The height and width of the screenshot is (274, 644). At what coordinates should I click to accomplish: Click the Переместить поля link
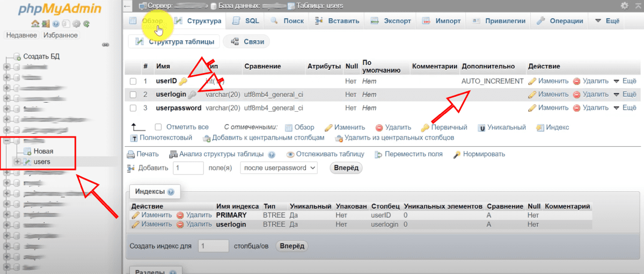[408, 154]
